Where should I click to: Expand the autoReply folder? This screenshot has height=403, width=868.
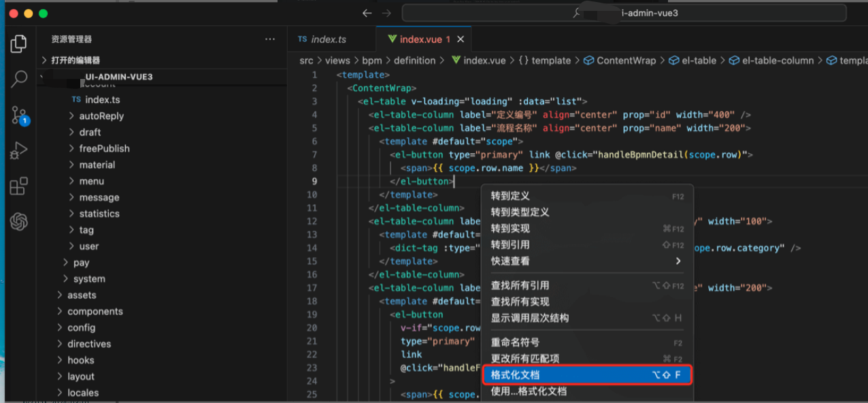[x=101, y=116]
